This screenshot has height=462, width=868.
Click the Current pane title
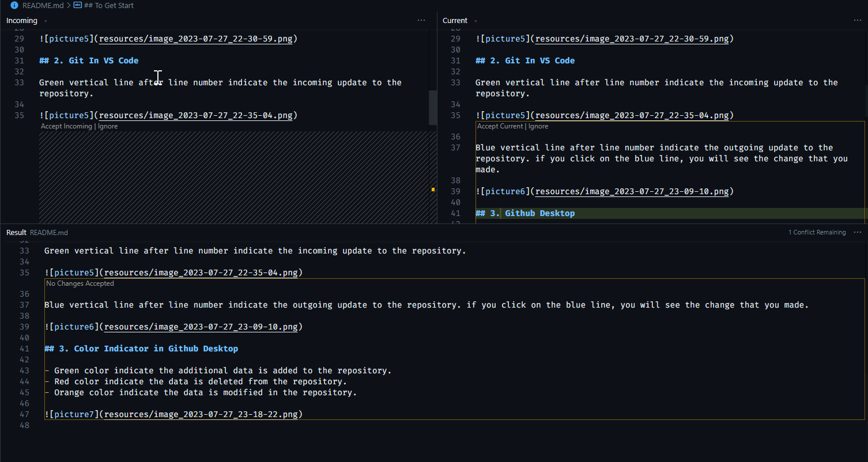pos(455,20)
